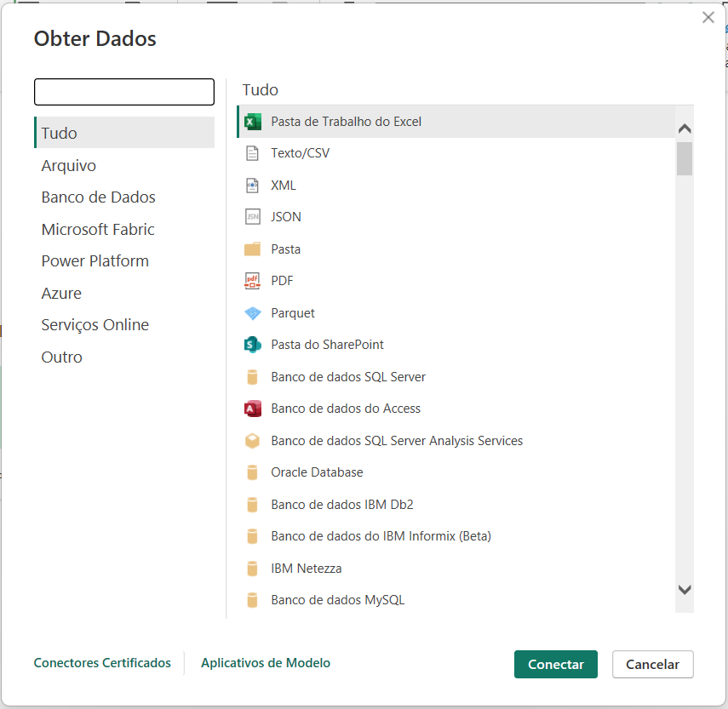Viewport: 728px width, 709px height.
Task: Open the Conectores Certificados link
Action: click(102, 663)
